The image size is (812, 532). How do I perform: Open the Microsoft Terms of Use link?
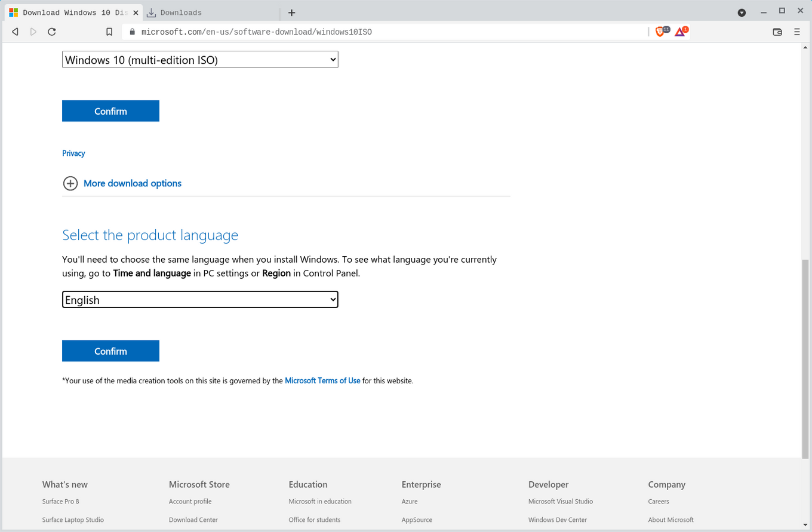tap(322, 380)
